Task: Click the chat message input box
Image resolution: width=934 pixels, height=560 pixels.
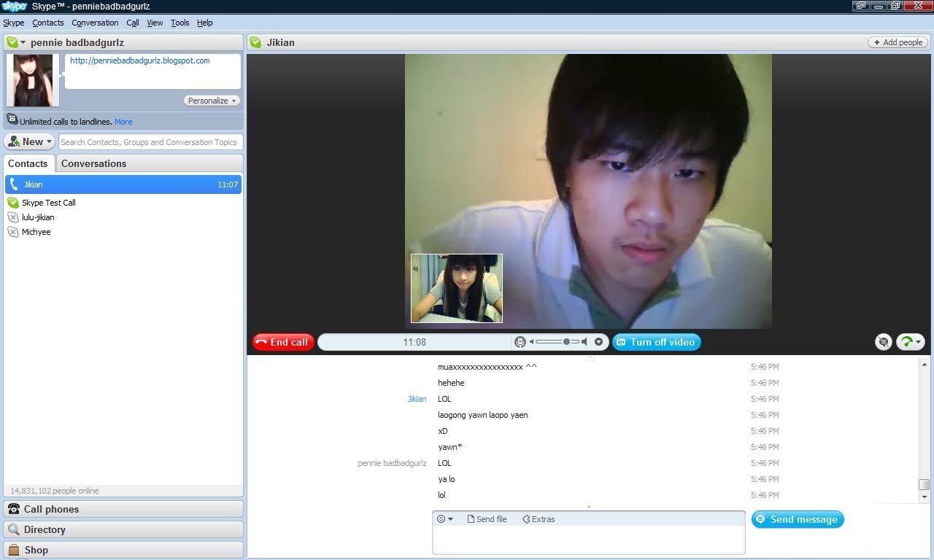Action: tap(588, 540)
